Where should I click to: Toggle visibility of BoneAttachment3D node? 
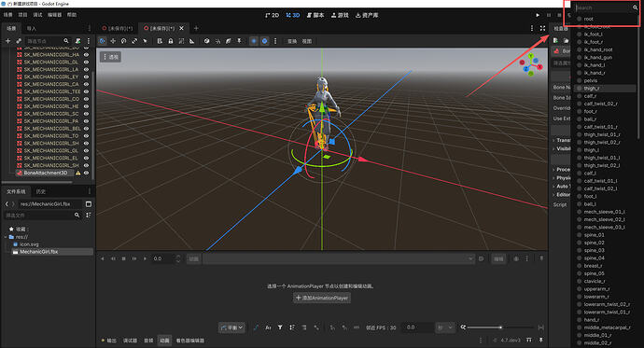[86, 174]
